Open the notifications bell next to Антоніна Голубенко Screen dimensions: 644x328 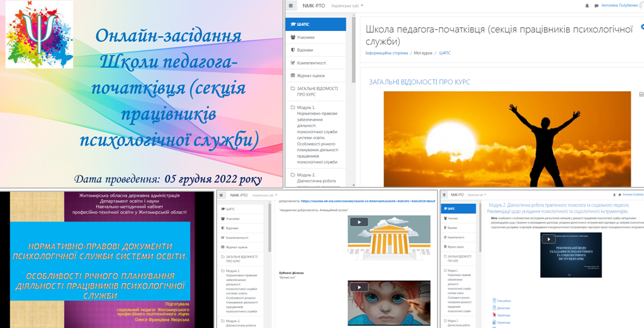tap(587, 6)
